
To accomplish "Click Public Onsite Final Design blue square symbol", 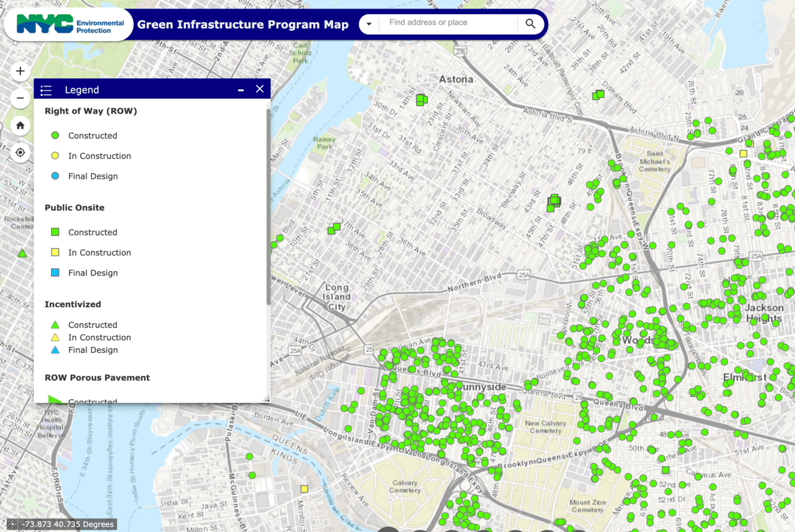I will pyautogui.click(x=55, y=272).
